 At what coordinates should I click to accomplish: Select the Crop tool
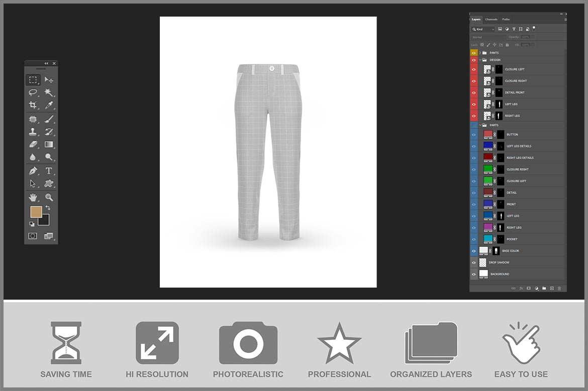click(x=33, y=105)
